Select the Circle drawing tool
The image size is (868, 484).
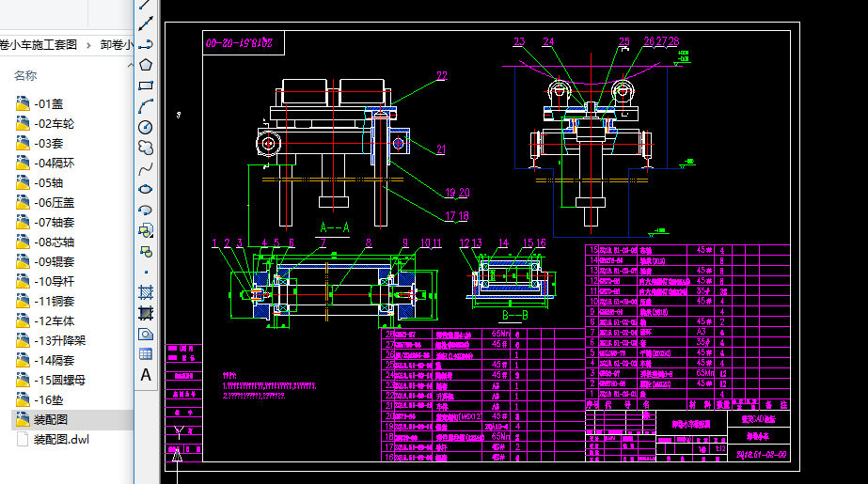146,127
